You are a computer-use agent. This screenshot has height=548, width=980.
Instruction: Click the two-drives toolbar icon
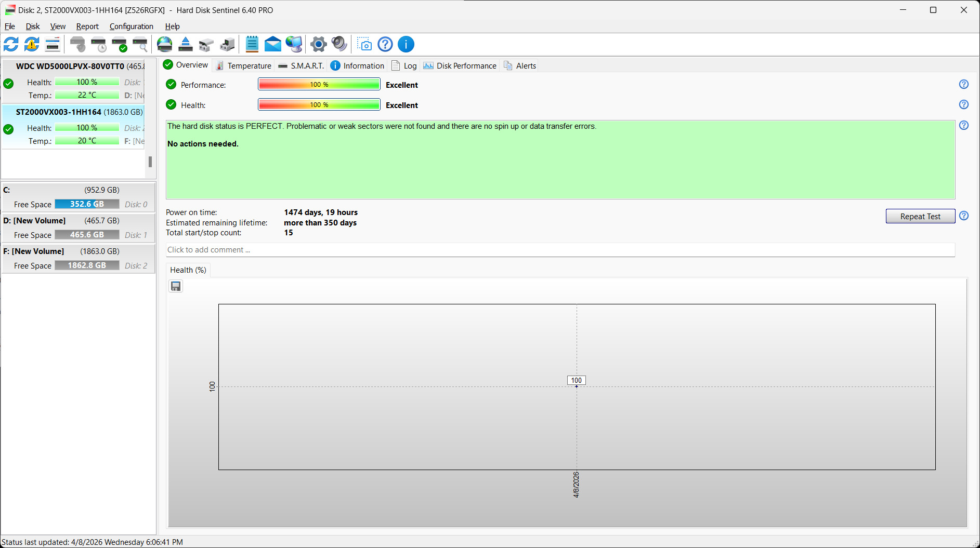[x=206, y=44]
